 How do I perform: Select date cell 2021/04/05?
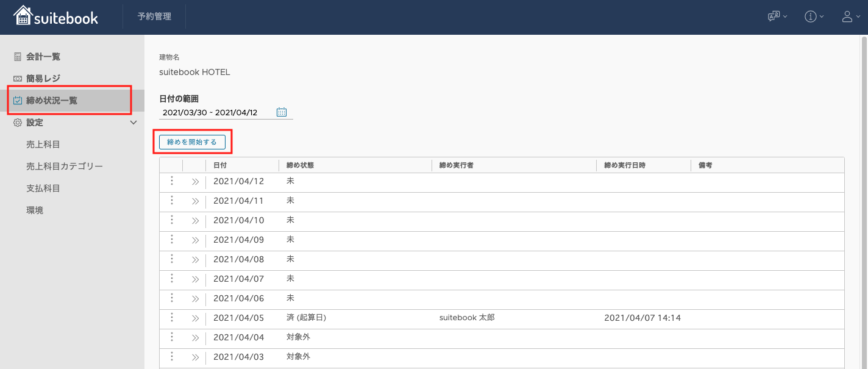pos(239,318)
